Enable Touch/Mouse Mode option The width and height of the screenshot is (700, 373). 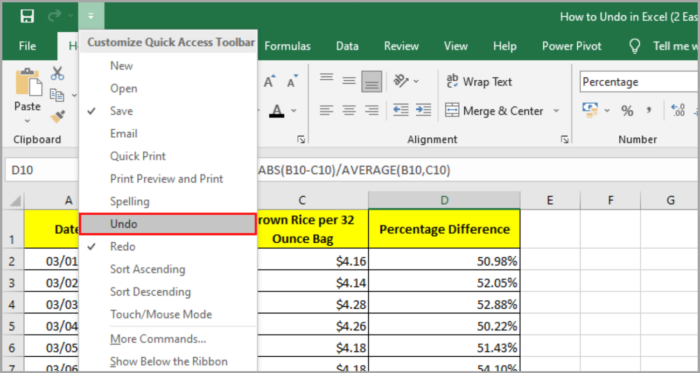[x=168, y=315]
